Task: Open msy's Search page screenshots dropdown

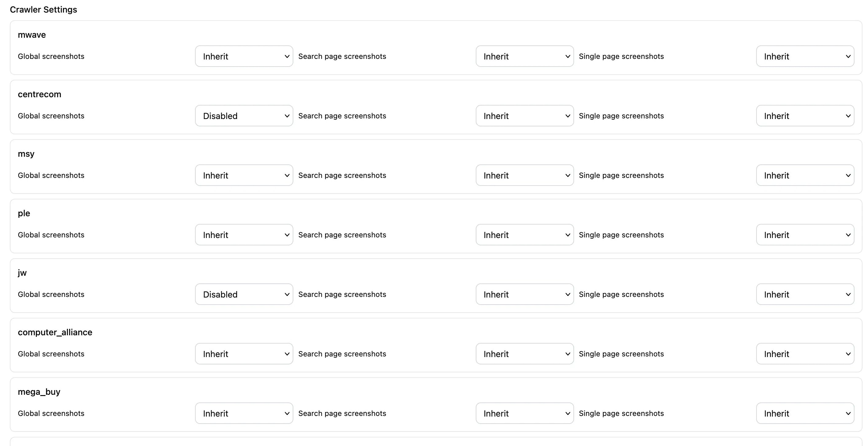Action: (x=524, y=175)
